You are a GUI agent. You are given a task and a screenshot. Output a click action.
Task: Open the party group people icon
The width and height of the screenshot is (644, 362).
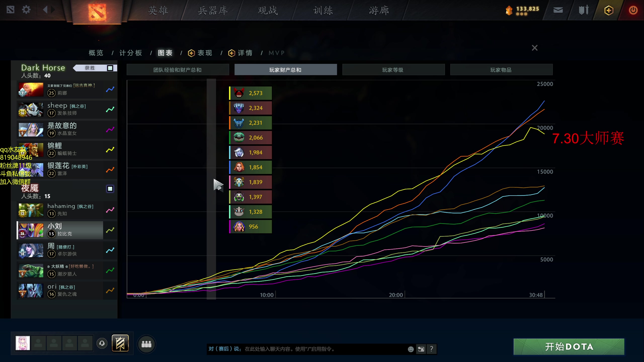click(146, 344)
